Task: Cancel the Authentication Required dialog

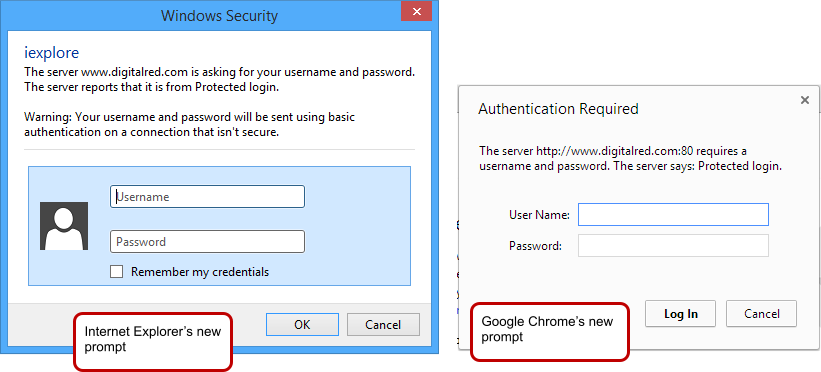Action: pyautogui.click(x=761, y=314)
